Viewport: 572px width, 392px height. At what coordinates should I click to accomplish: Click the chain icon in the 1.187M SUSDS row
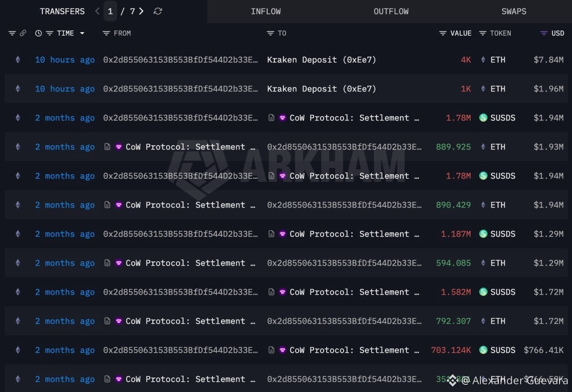tap(18, 234)
